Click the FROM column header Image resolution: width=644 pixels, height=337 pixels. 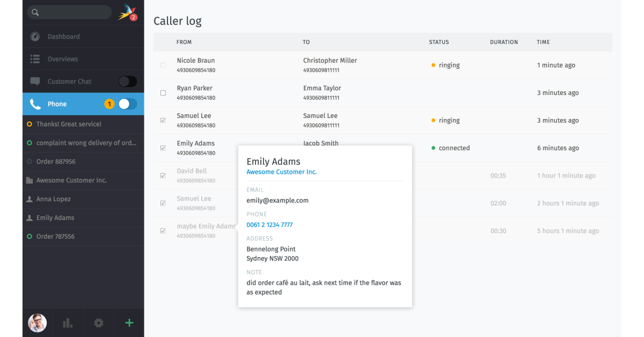pyautogui.click(x=184, y=42)
